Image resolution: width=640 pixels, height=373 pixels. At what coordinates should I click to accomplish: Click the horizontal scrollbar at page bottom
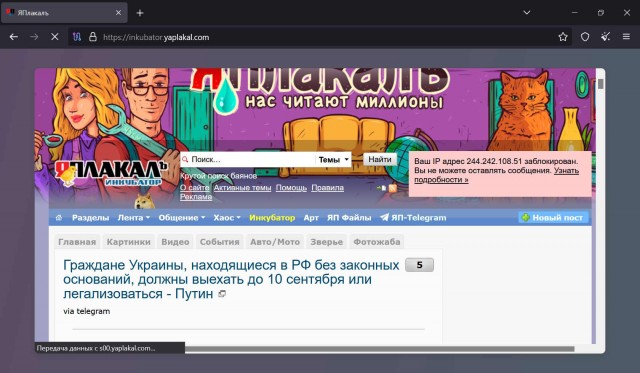[x=380, y=349]
